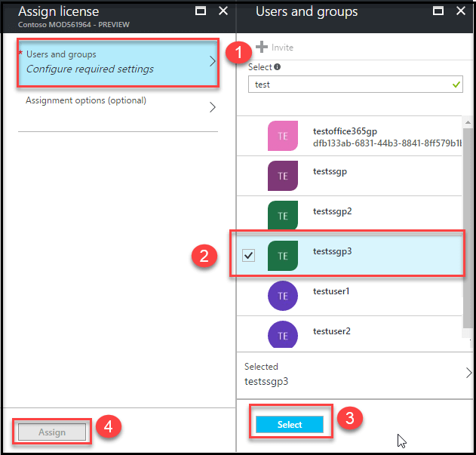The height and width of the screenshot is (455, 476).
Task: Expand the Selected testssgp3 summary row
Action: coord(355,373)
